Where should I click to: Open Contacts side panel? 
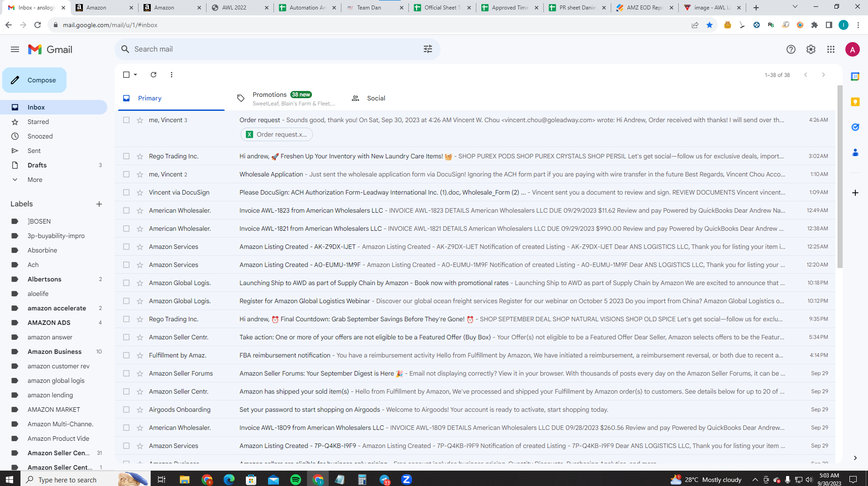(855, 152)
